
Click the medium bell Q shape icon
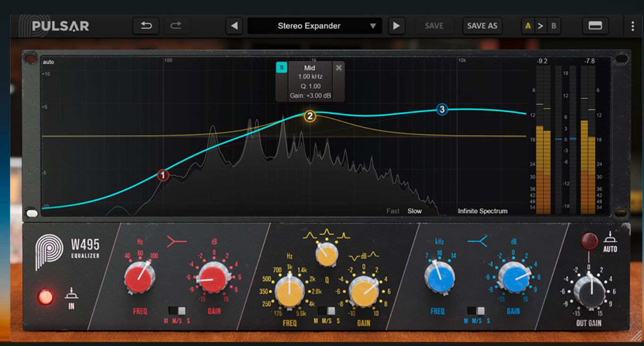[326, 233]
